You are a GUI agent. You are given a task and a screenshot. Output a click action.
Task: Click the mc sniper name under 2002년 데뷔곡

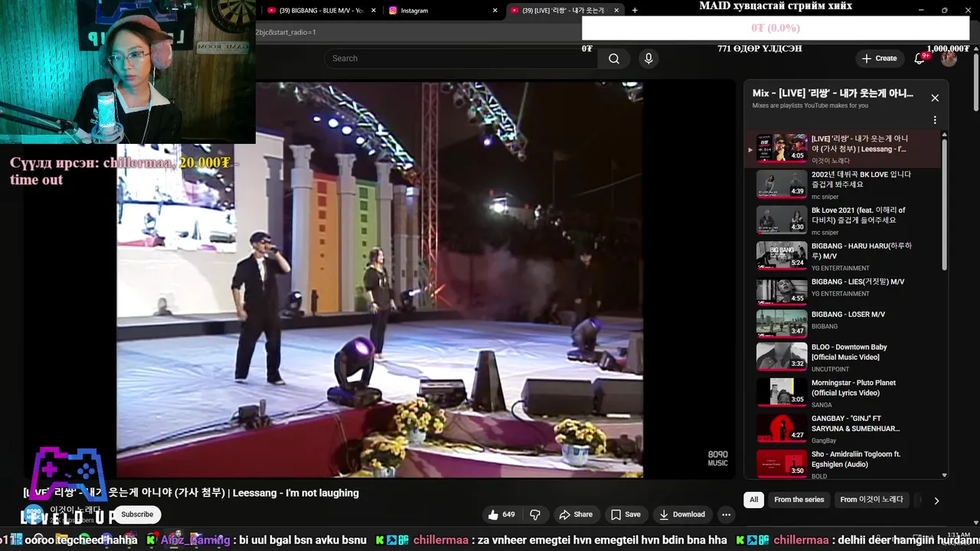click(x=825, y=197)
